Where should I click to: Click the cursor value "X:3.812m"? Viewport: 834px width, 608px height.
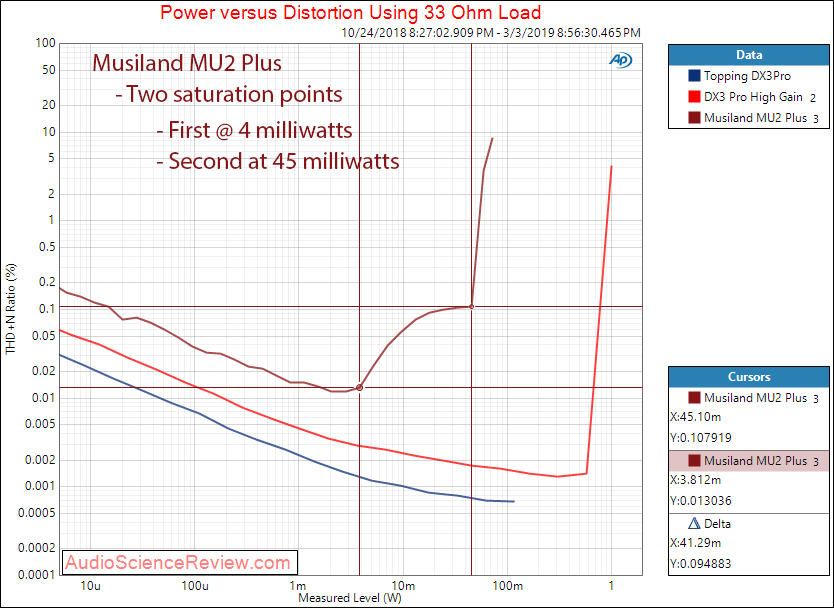[x=696, y=480]
